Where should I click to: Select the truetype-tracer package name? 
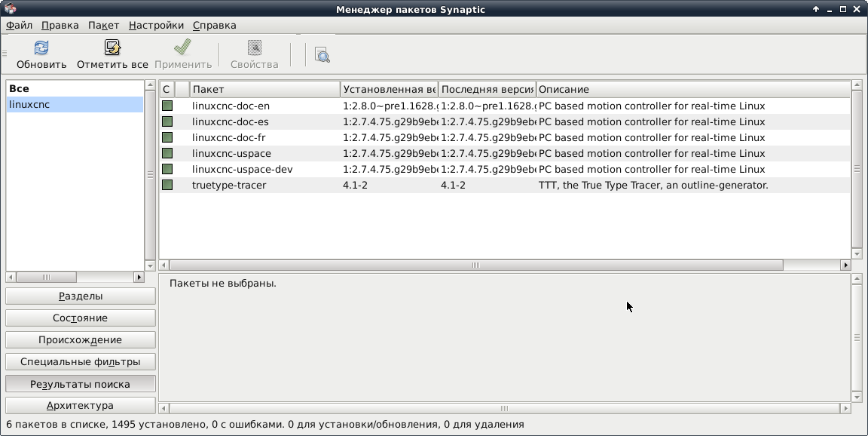click(229, 185)
